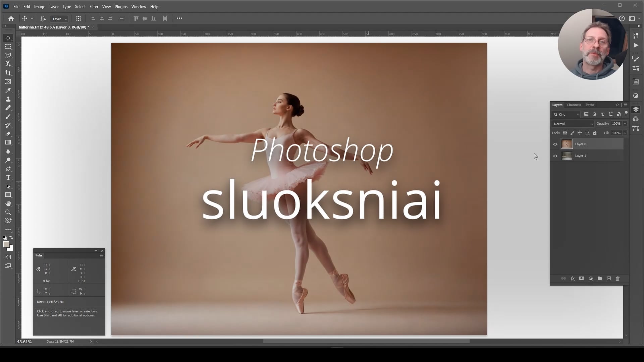
Task: Click the foreground color swatch
Action: 6,245
